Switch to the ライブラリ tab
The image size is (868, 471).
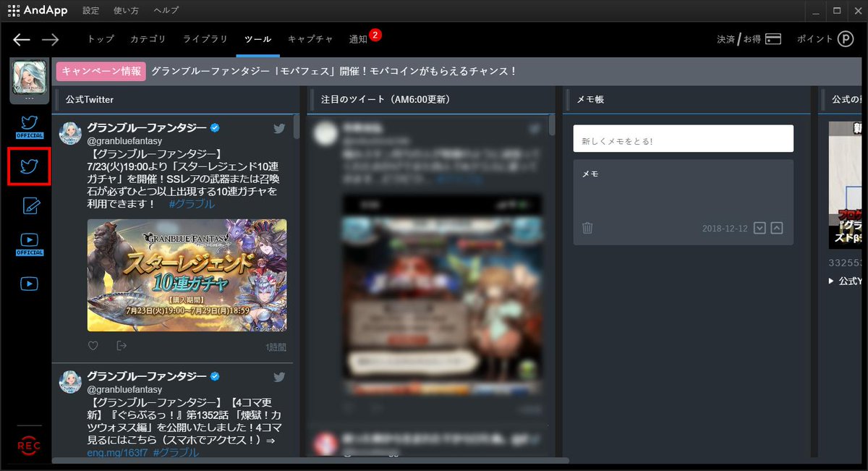tap(205, 39)
